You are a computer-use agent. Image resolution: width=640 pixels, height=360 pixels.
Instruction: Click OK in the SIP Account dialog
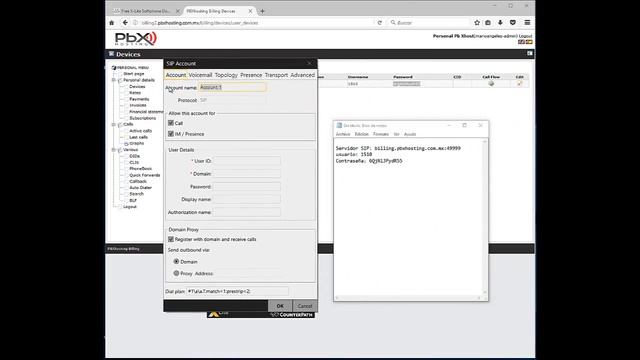pyautogui.click(x=280, y=306)
